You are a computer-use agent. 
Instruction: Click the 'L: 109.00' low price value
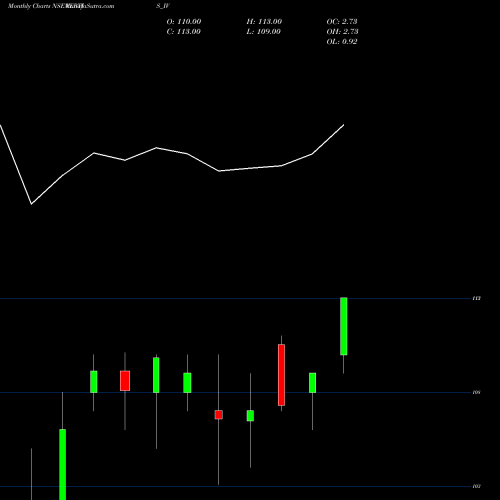(x=263, y=32)
